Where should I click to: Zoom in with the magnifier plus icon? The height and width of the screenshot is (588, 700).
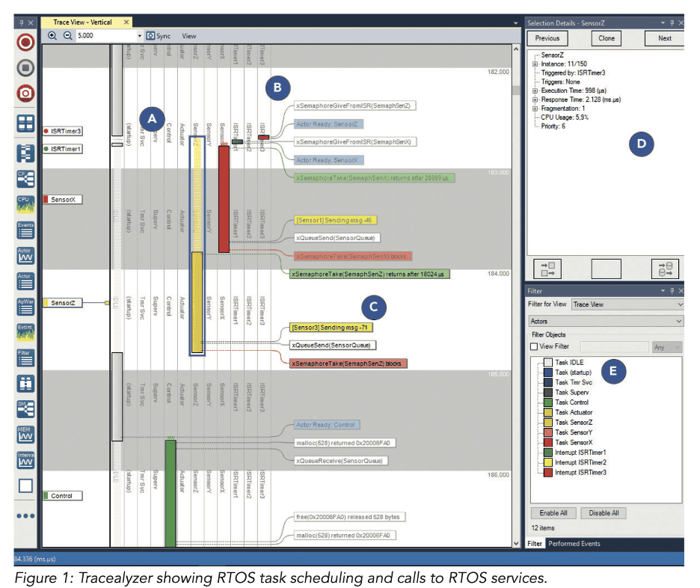click(52, 36)
